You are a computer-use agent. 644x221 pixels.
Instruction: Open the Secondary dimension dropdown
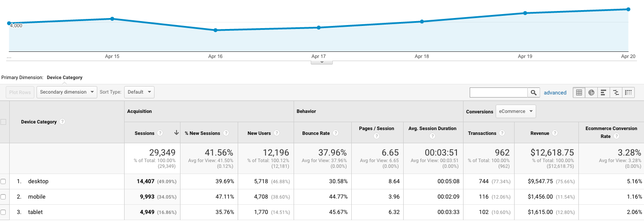(67, 92)
